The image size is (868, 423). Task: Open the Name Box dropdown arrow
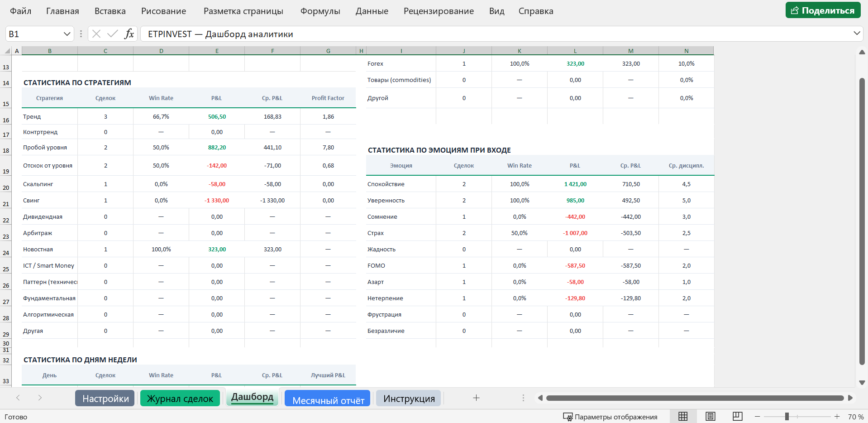(67, 34)
